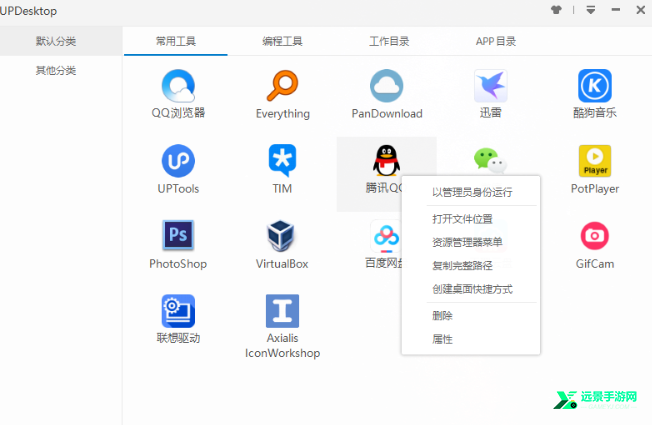Launch the 迅雷 bird icon
652x425 pixels.
[491, 86]
